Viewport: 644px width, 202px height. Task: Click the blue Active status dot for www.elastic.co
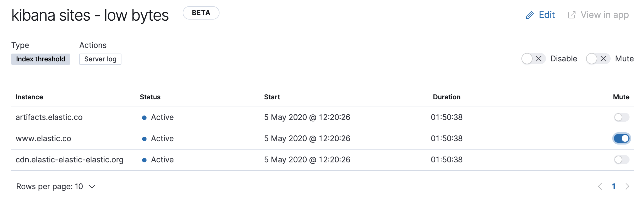pyautogui.click(x=144, y=138)
